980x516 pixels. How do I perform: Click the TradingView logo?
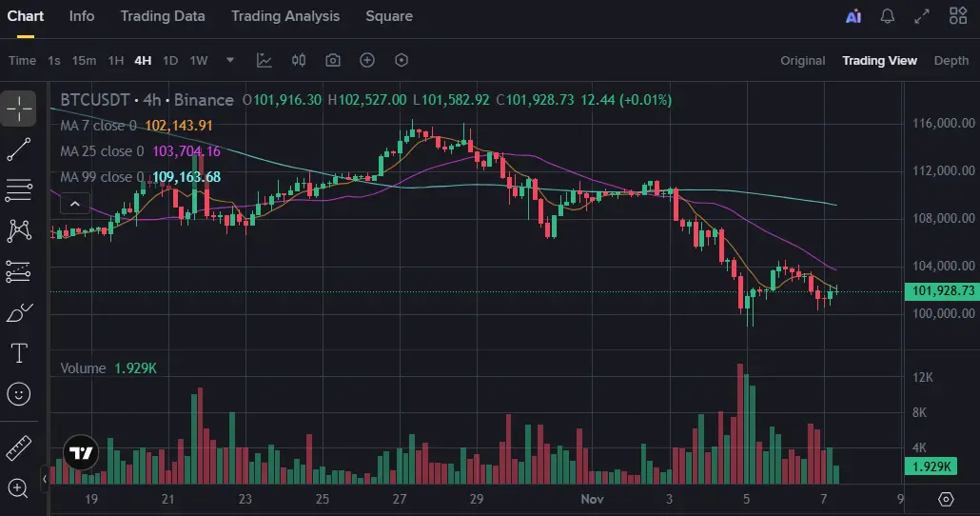(x=81, y=453)
